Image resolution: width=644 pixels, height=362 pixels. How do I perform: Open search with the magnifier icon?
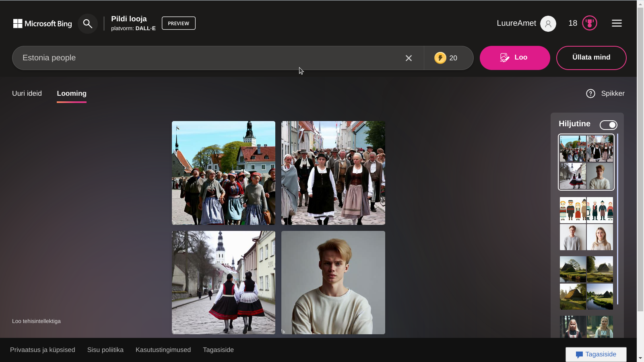(87, 24)
